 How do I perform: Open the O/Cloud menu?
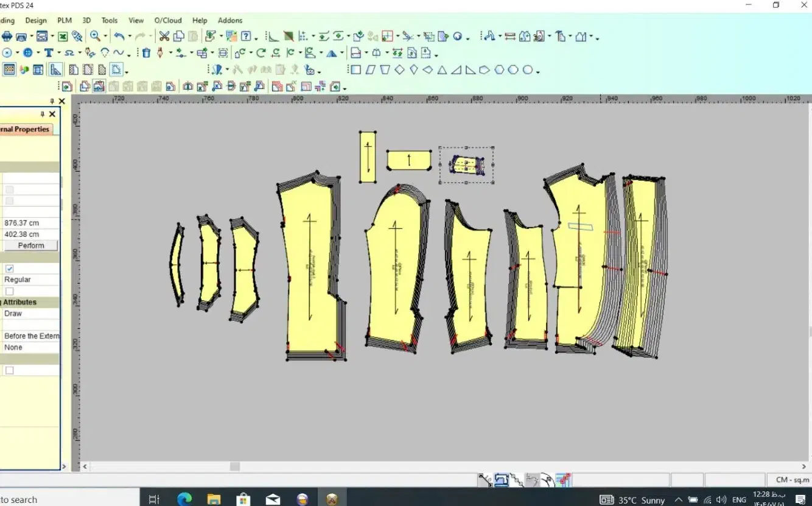168,21
